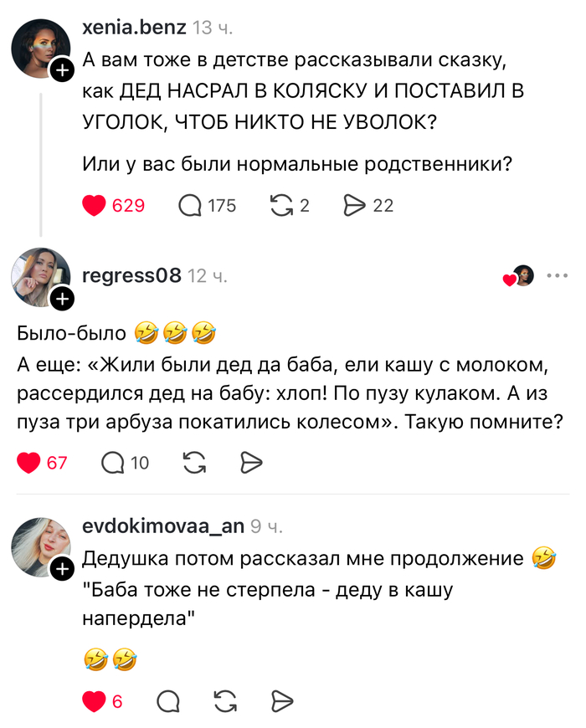
Task: Like regress08's reply with 67 likes
Action: tap(29, 462)
